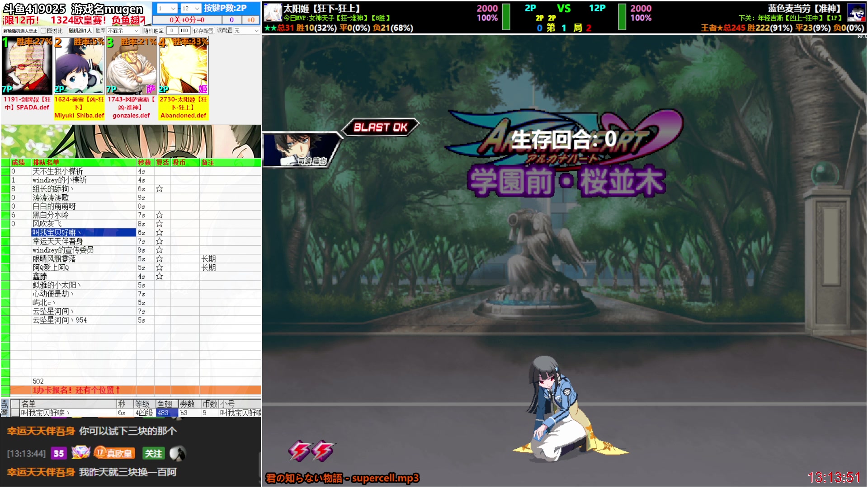
Task: Click the round user avatar in chat
Action: (x=177, y=453)
